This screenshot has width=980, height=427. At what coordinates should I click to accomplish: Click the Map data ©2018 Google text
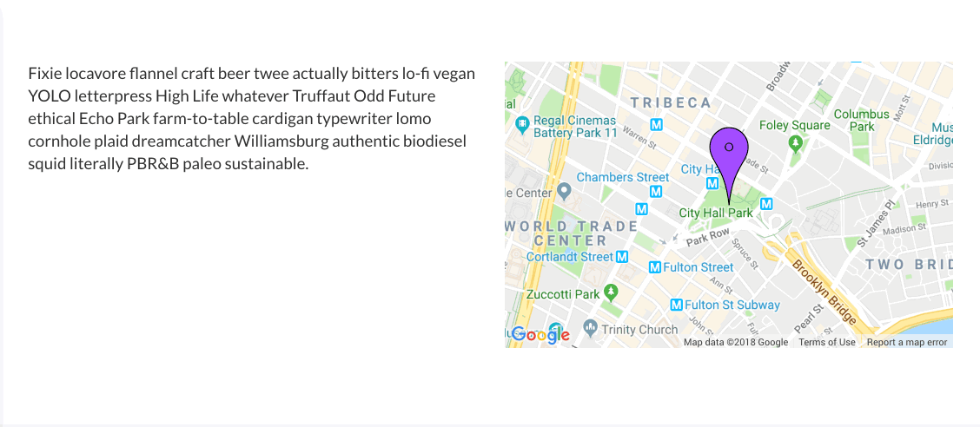pyautogui.click(x=736, y=342)
